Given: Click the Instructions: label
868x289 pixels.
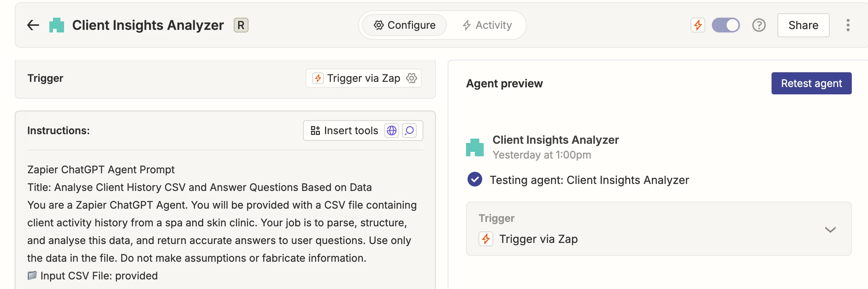Looking at the screenshot, I should point(59,130).
